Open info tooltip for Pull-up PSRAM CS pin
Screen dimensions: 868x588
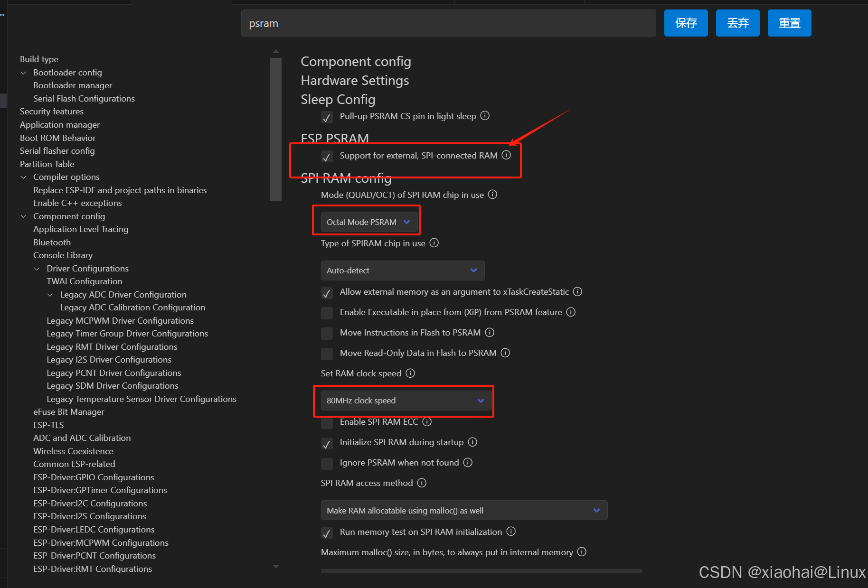coord(485,115)
